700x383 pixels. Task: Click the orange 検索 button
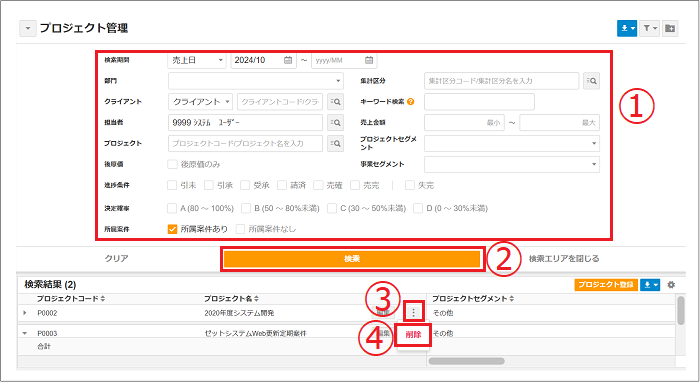pyautogui.click(x=352, y=259)
